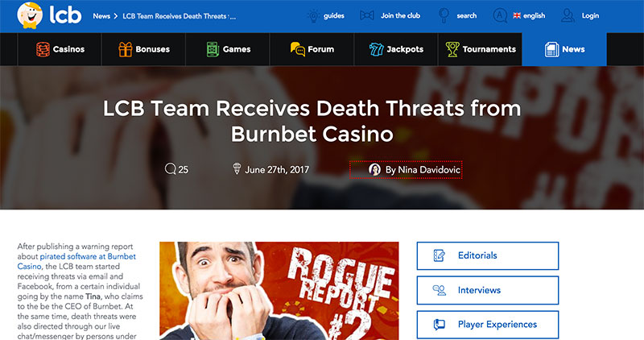
Task: Open the Player Experiences category button
Action: pos(488,325)
